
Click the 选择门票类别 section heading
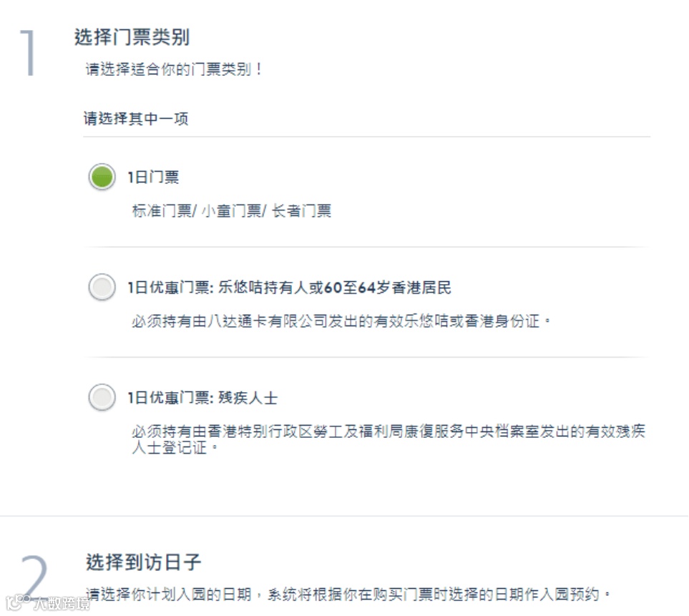click(132, 37)
